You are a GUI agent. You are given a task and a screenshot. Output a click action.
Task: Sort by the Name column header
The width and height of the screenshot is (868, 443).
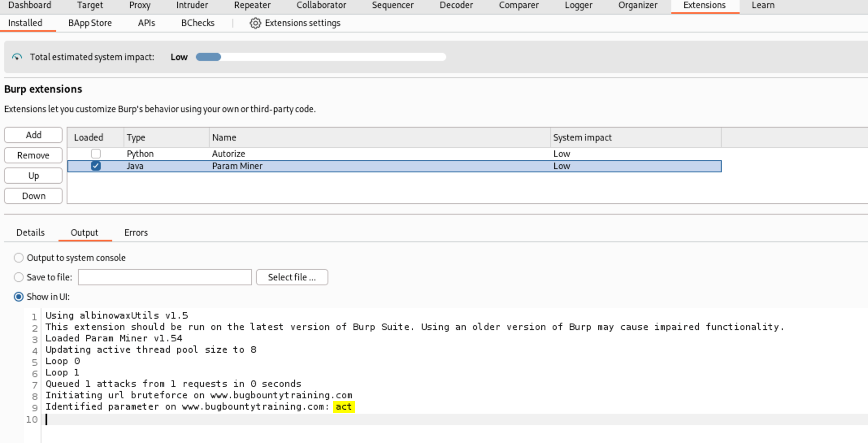coord(380,137)
